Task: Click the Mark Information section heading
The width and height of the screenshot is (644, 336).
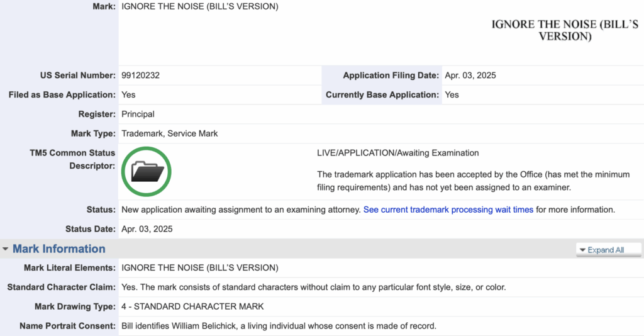Action: [x=58, y=249]
